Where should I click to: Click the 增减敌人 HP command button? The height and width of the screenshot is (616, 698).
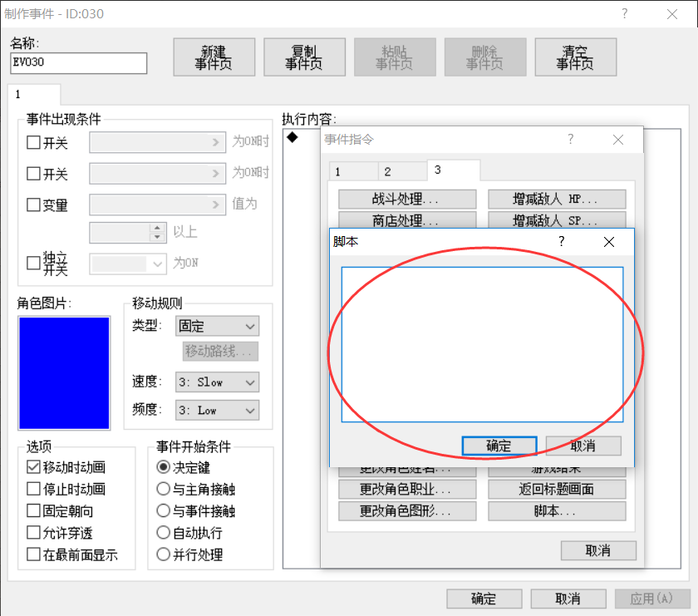click(x=557, y=199)
